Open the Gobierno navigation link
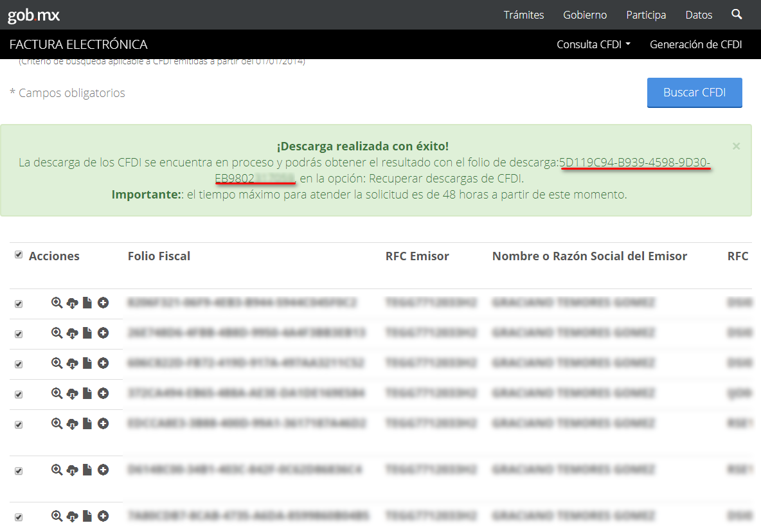The height and width of the screenshot is (532, 761). 584,15
